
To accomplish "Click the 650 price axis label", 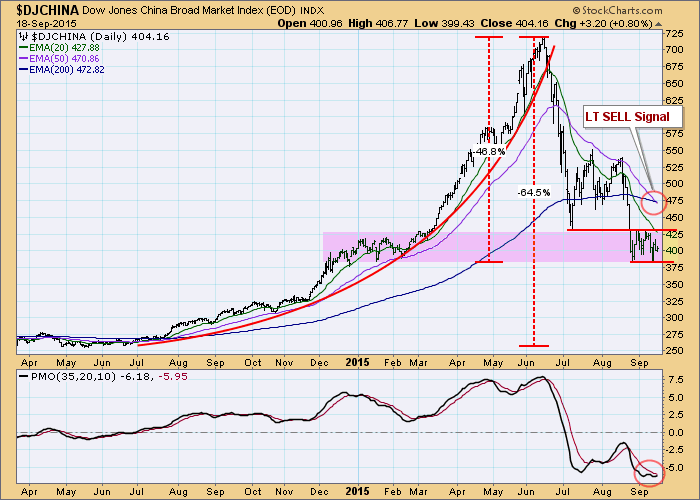I will 674,83.
